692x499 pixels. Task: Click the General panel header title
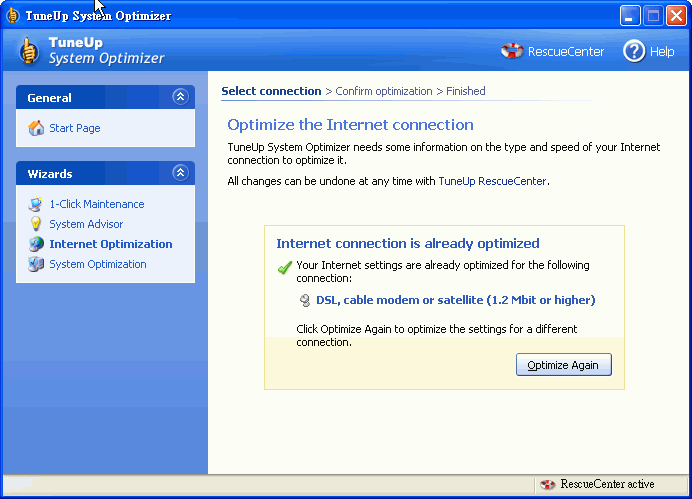[x=49, y=98]
